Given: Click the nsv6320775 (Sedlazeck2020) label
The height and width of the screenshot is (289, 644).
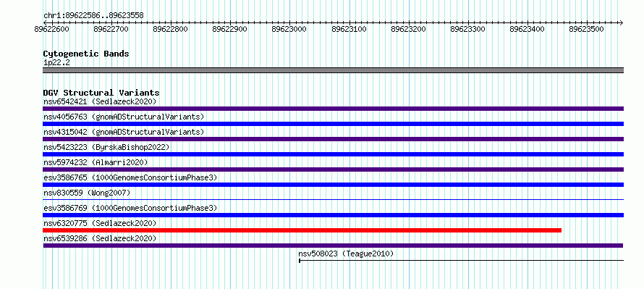Looking at the screenshot, I should [100, 223].
